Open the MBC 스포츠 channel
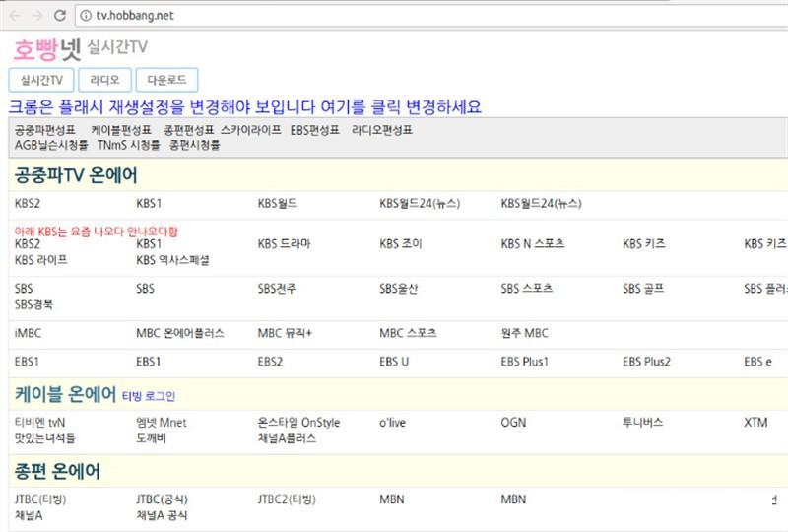Image resolution: width=788 pixels, height=532 pixels. (408, 333)
